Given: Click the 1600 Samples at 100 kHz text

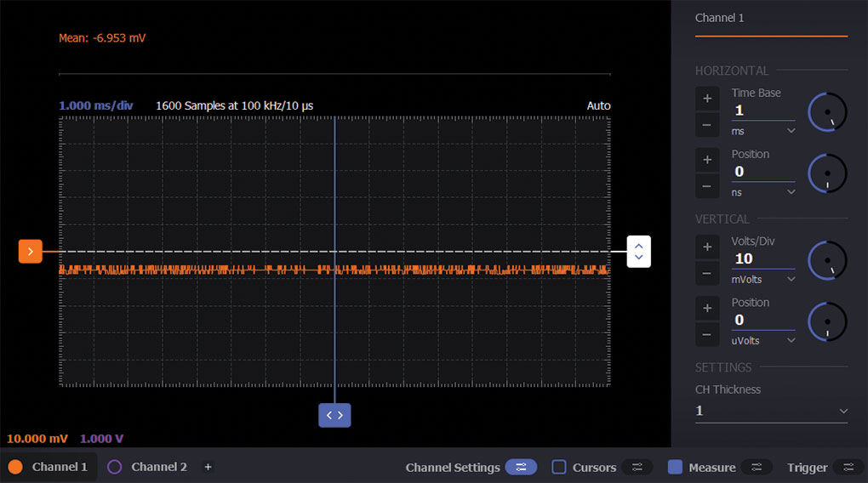Looking at the screenshot, I should click(x=234, y=105).
